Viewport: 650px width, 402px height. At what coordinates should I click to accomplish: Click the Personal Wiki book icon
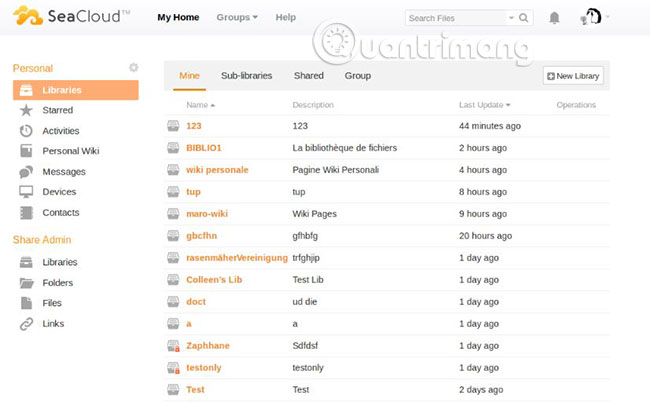tap(26, 151)
